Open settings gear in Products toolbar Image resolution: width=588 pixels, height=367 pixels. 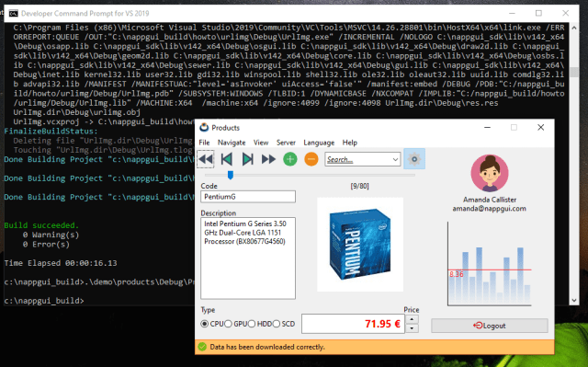click(414, 159)
